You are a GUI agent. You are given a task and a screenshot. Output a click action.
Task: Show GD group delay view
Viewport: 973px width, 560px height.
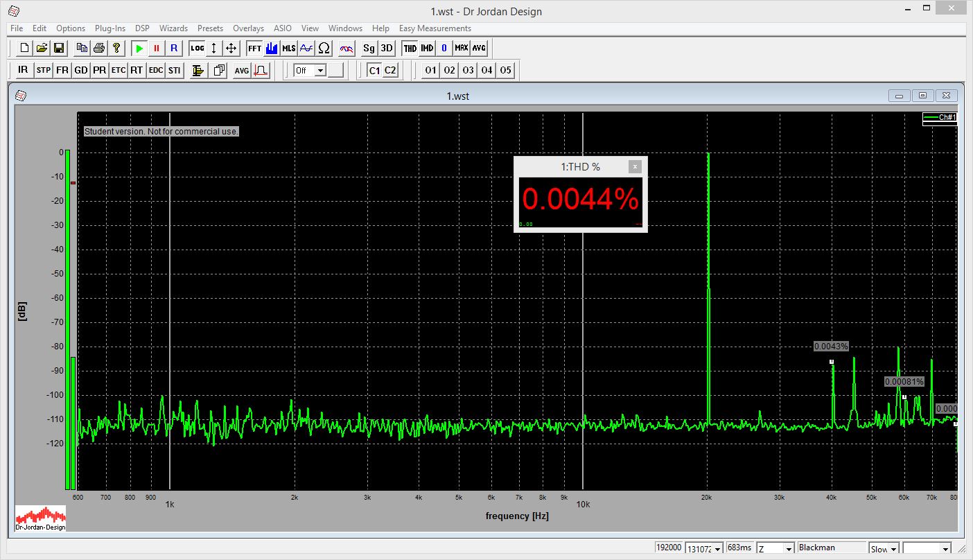click(x=81, y=70)
